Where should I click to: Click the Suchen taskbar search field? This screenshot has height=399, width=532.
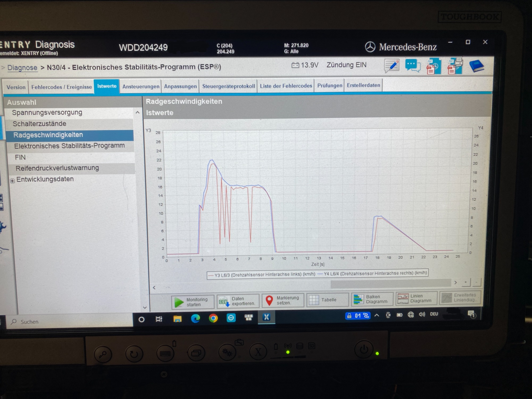point(70,321)
